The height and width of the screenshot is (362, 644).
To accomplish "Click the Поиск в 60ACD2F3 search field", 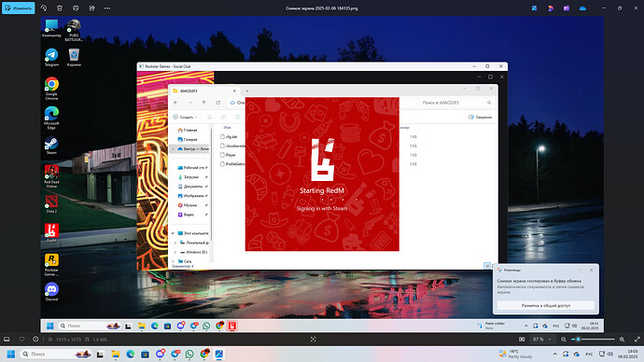I will pos(455,103).
